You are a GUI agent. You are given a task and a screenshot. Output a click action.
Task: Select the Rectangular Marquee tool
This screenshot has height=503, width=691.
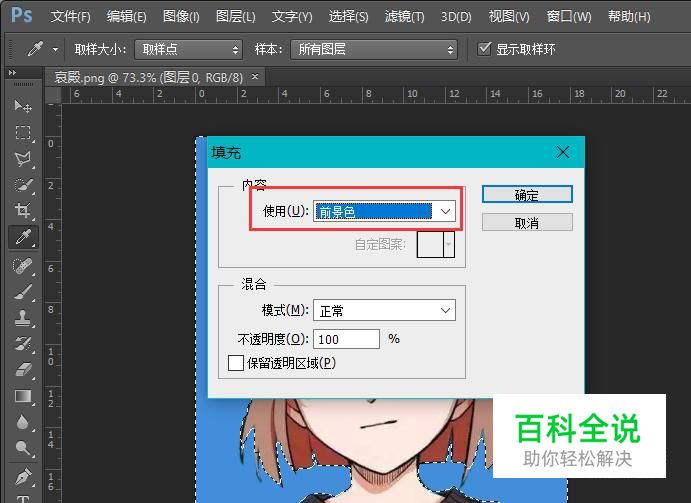23,133
